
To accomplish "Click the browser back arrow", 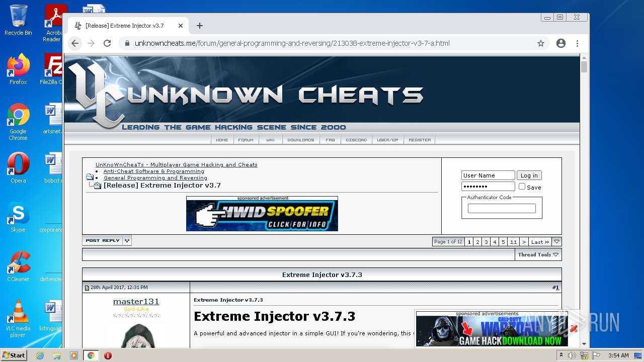I will tap(75, 43).
